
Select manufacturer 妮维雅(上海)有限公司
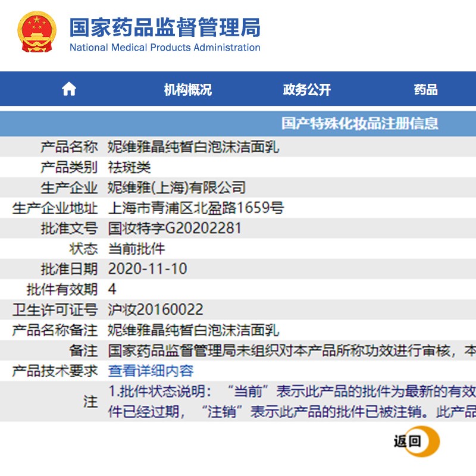(176, 187)
